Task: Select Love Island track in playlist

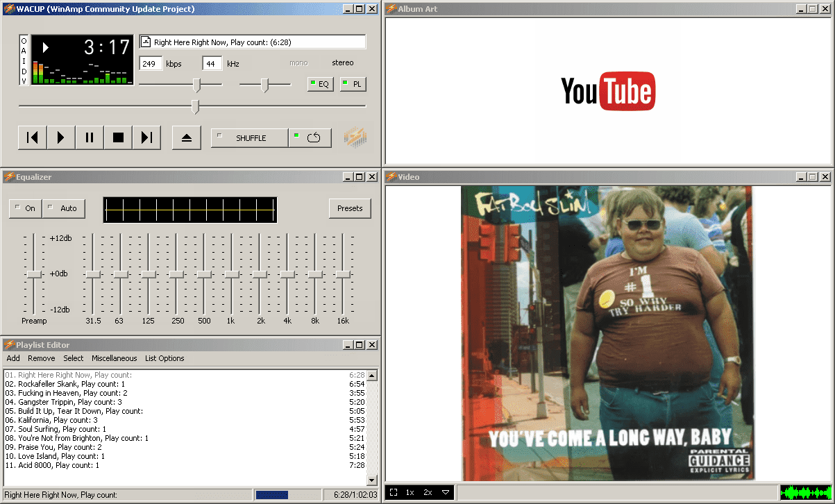Action: click(x=185, y=456)
